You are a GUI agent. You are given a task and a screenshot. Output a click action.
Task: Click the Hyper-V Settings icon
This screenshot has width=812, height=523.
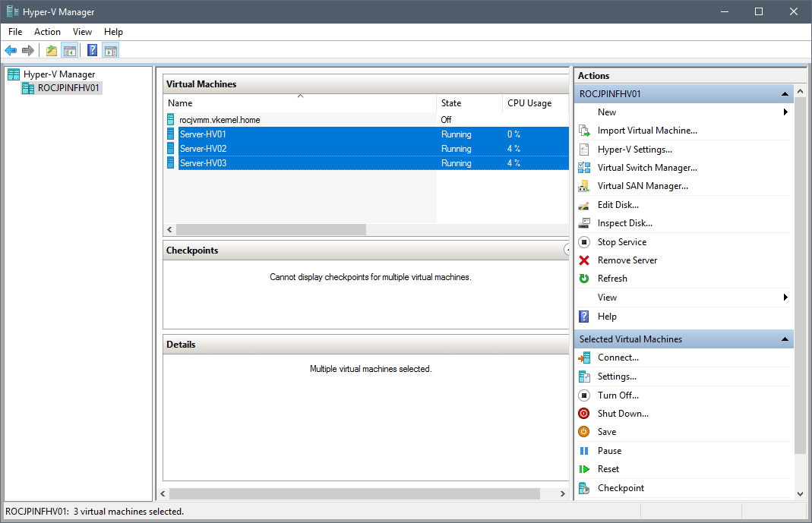click(x=584, y=150)
